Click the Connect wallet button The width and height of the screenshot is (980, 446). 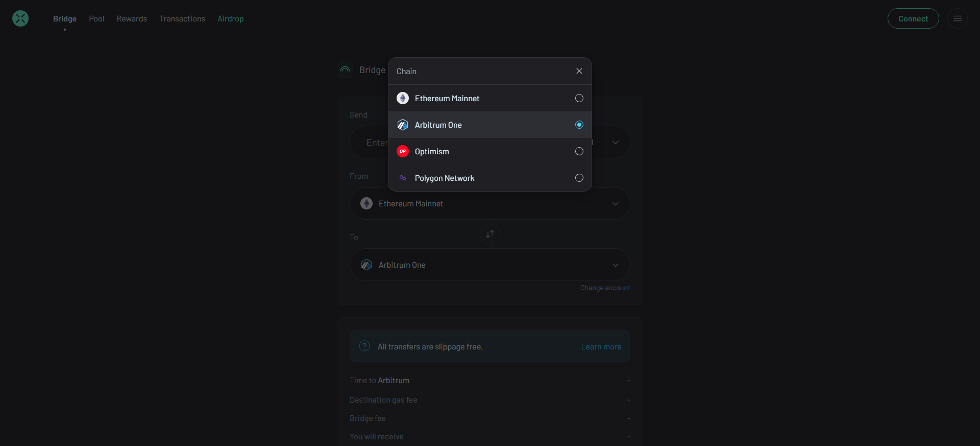coord(913,18)
